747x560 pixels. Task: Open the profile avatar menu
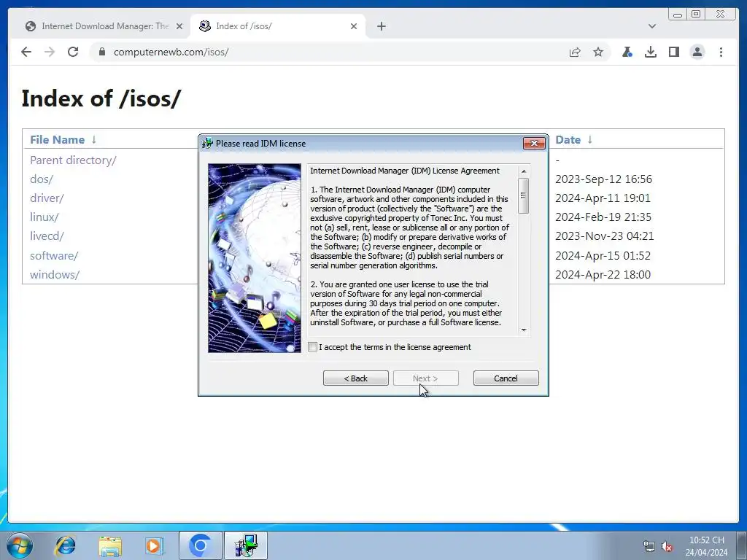point(697,52)
